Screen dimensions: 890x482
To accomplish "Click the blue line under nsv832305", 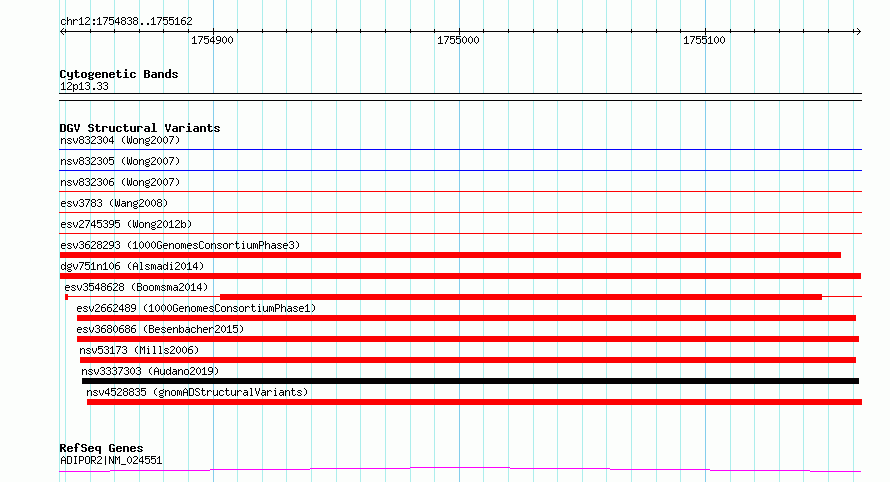I will coord(460,170).
